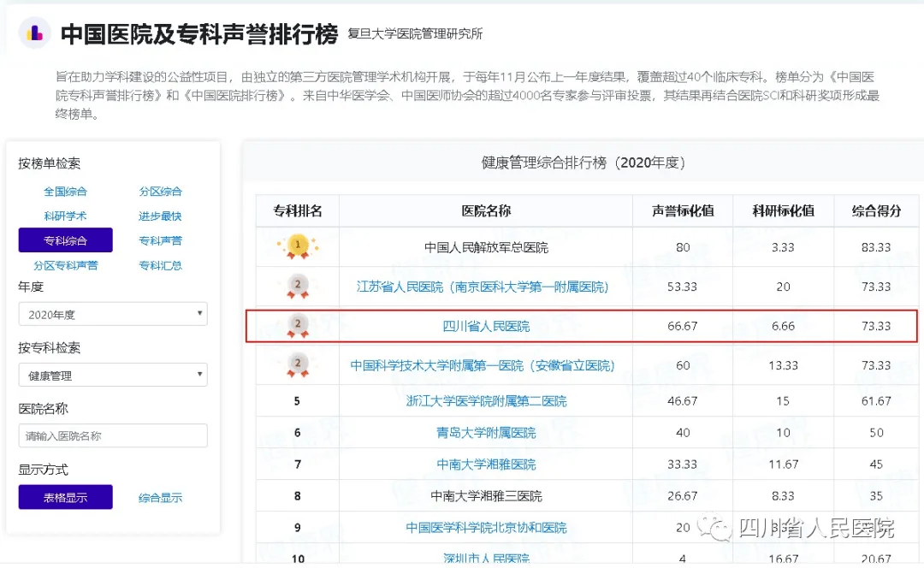This screenshot has height=568, width=924.
Task: Click the rank 8 number cell
Action: (297, 496)
